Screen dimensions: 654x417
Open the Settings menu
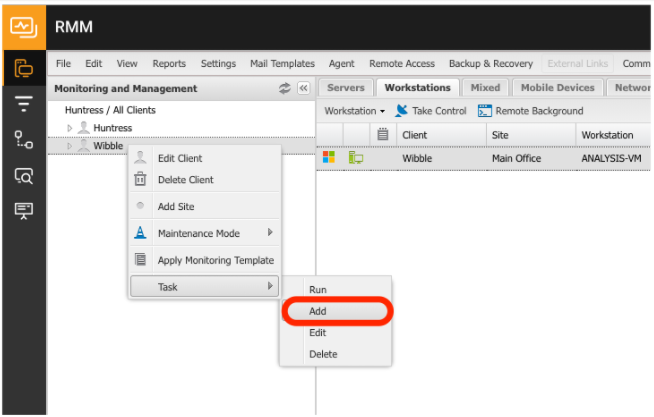pos(218,63)
